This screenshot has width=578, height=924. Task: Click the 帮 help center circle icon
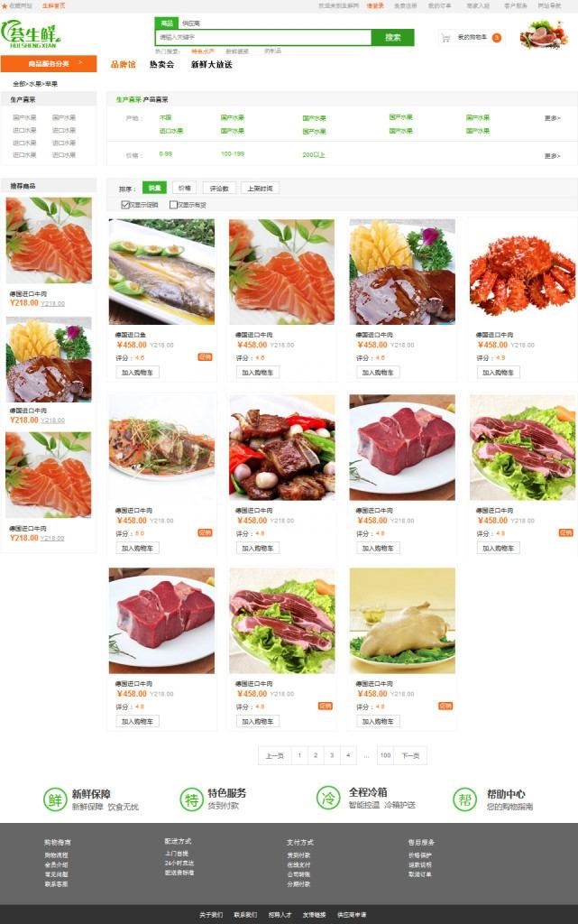coord(465,799)
